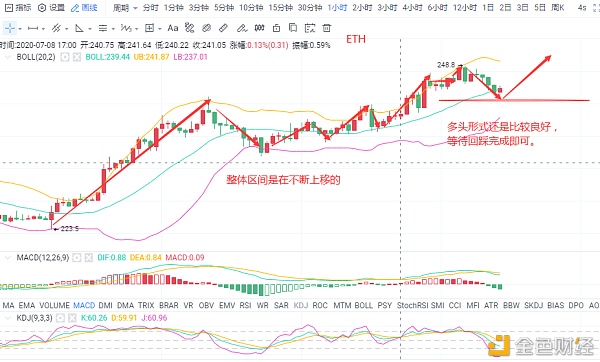Switch to the CCI indicator tab
This screenshot has width=600, height=362.
(455, 306)
